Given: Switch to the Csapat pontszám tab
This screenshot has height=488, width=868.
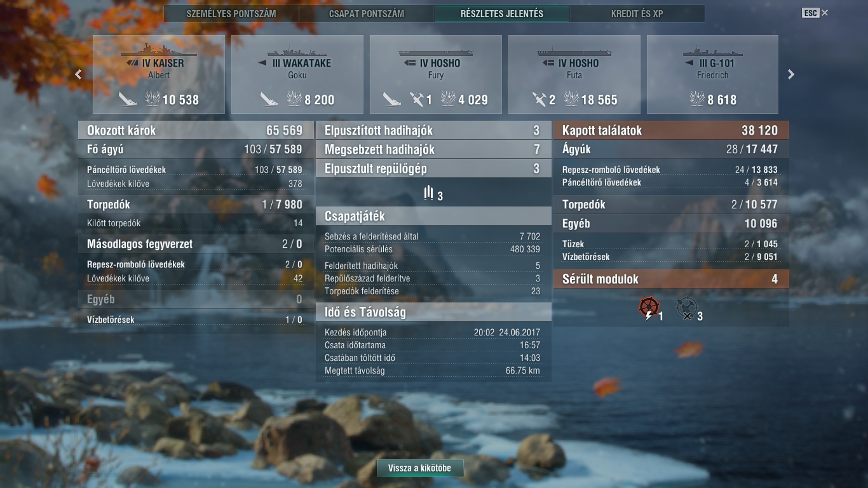Looking at the screenshot, I should point(367,13).
